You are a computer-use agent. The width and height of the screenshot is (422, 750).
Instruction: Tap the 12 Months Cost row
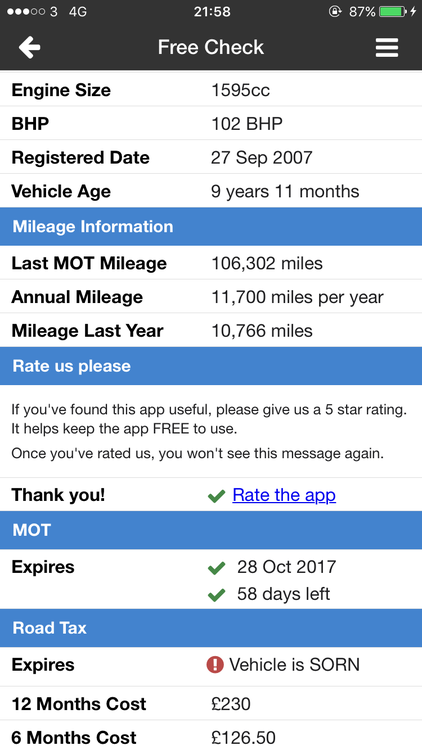click(x=211, y=704)
